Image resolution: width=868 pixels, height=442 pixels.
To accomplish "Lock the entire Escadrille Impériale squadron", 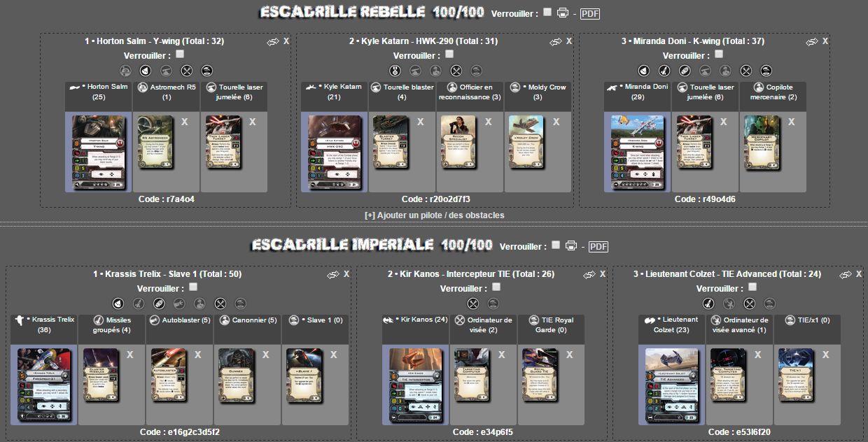I will click(x=556, y=245).
